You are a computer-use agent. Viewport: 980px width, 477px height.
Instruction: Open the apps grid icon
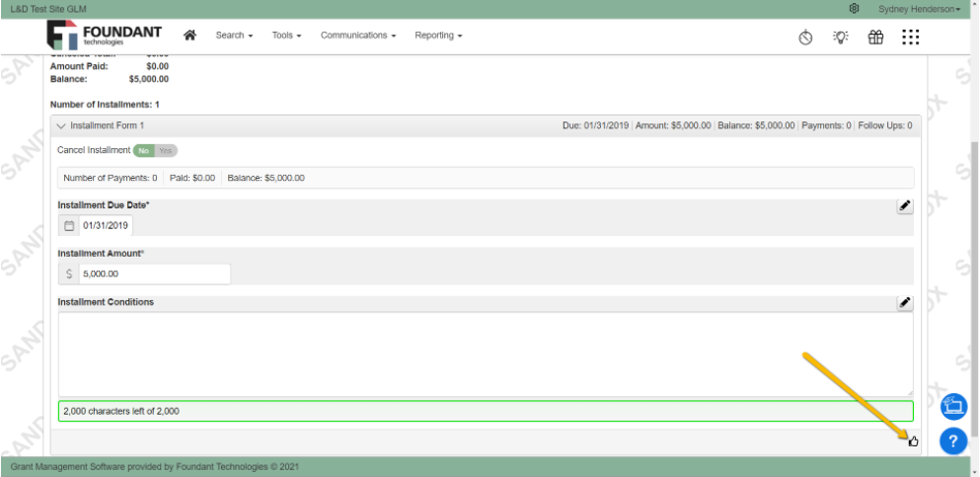coord(911,38)
